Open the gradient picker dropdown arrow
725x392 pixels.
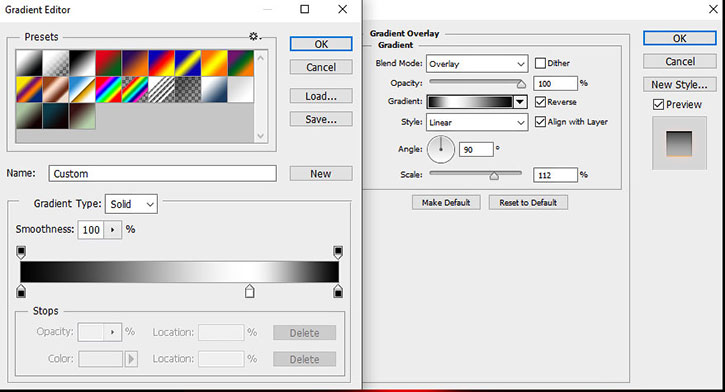pyautogui.click(x=520, y=102)
